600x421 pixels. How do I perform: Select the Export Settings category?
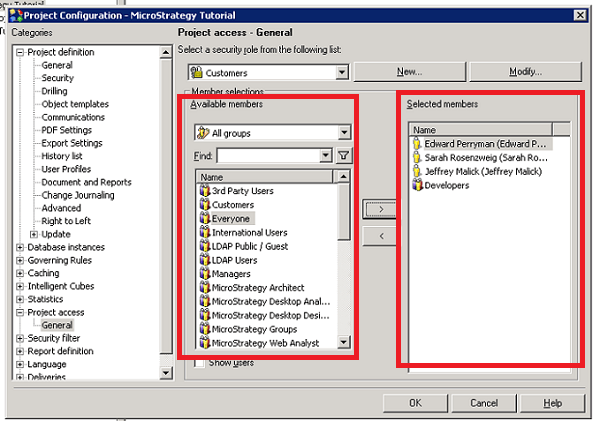point(72,143)
